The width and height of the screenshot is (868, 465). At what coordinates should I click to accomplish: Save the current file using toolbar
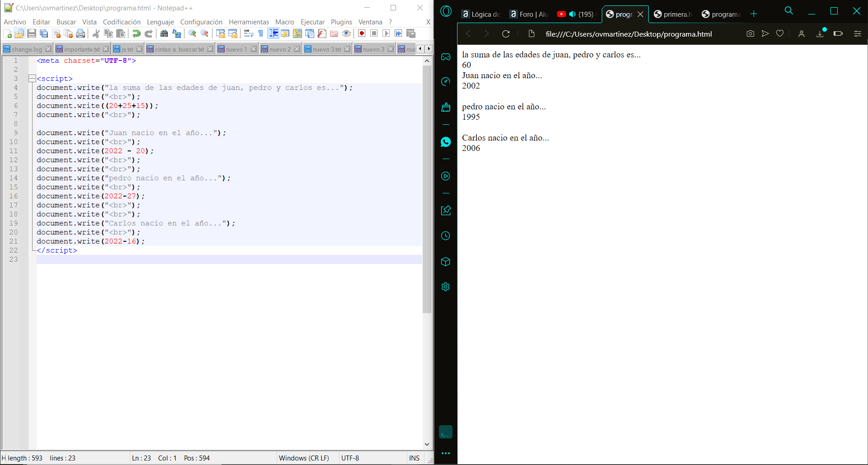[x=32, y=33]
